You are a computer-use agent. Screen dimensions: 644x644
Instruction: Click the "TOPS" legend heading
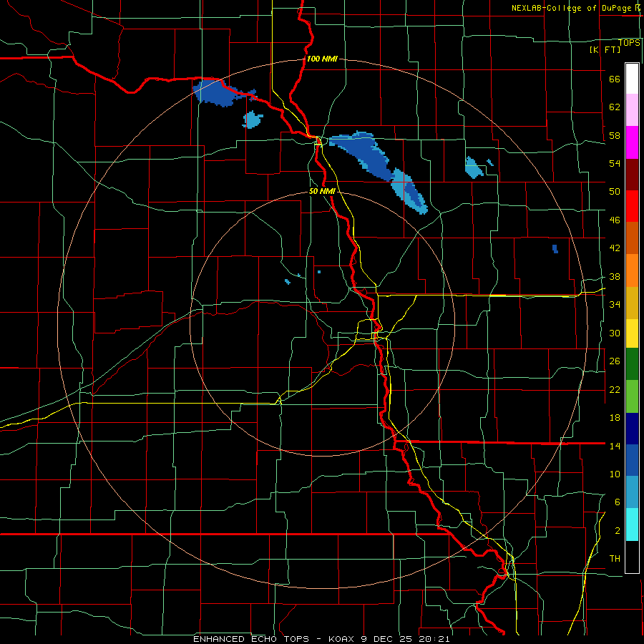tap(629, 43)
